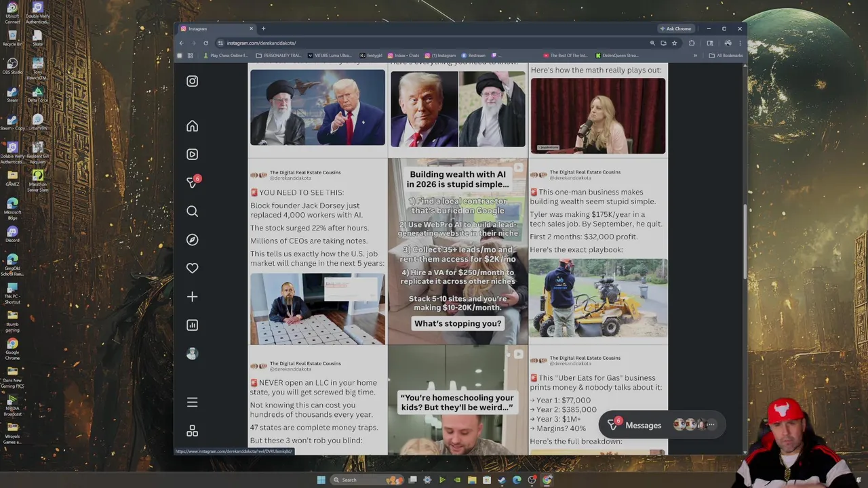Open File Explorer from taskbar
Image resolution: width=868 pixels, height=488 pixels.
click(472, 480)
